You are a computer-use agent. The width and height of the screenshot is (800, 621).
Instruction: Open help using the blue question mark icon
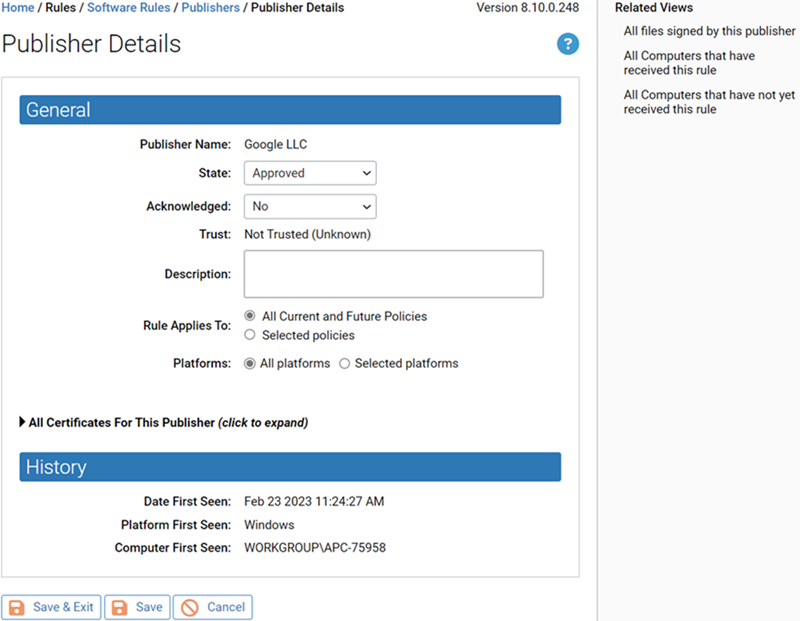(568, 44)
